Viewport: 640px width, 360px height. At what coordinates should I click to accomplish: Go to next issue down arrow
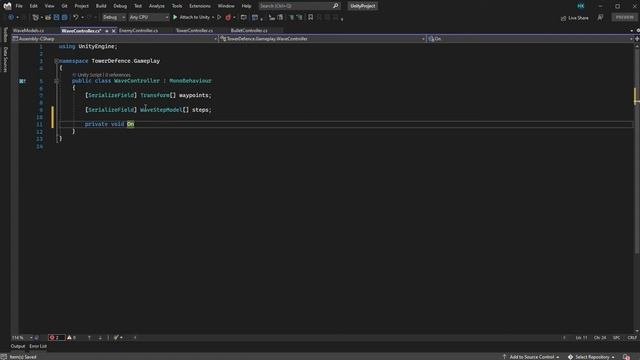[x=100, y=338]
